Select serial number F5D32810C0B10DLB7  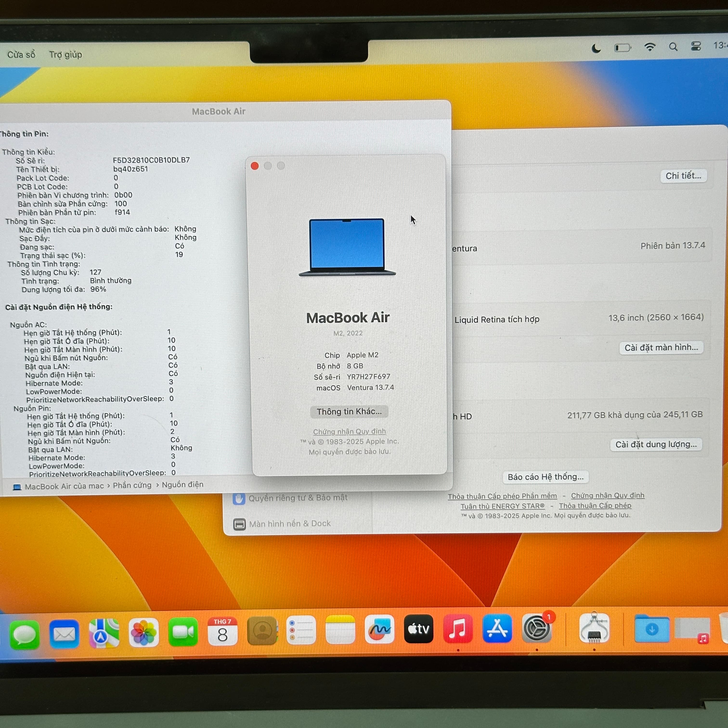151,160
